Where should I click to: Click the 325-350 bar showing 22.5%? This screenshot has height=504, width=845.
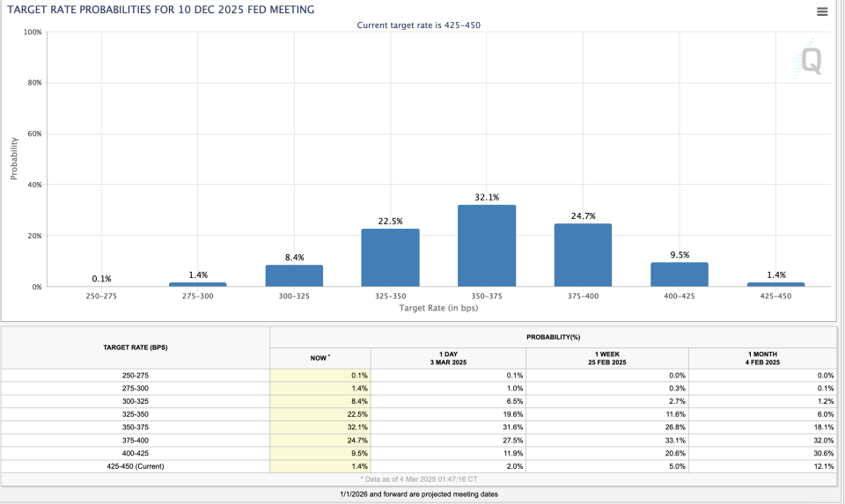click(390, 258)
